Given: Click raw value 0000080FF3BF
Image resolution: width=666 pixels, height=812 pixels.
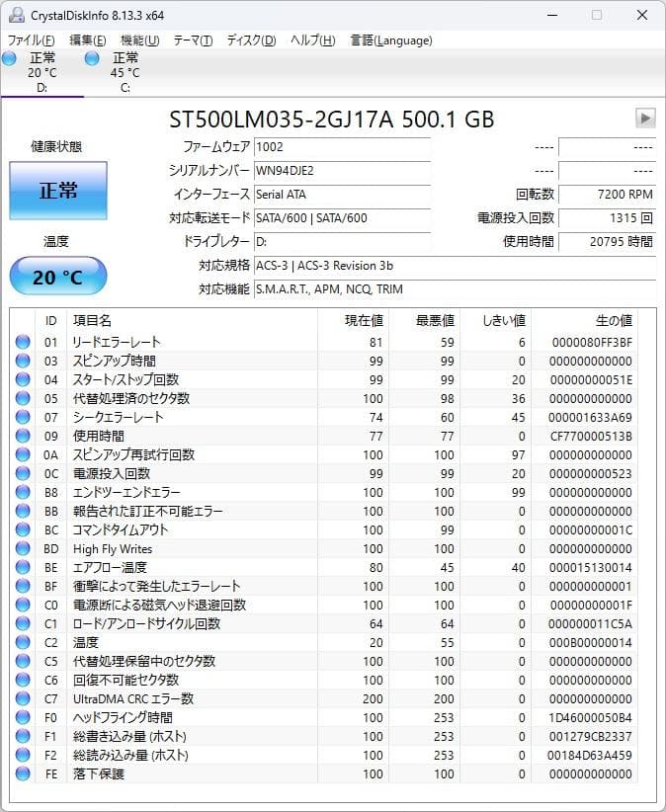Looking at the screenshot, I should coord(592,343).
